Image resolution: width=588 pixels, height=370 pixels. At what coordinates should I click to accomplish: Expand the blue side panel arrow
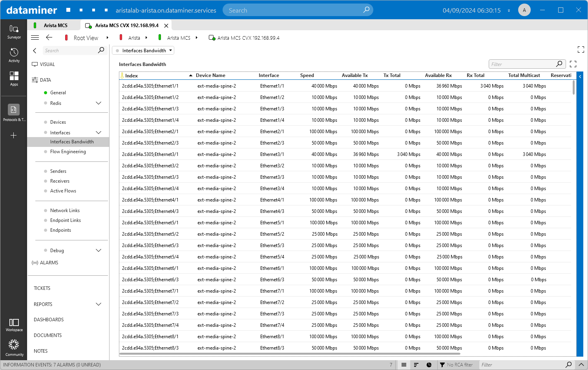pos(580,77)
